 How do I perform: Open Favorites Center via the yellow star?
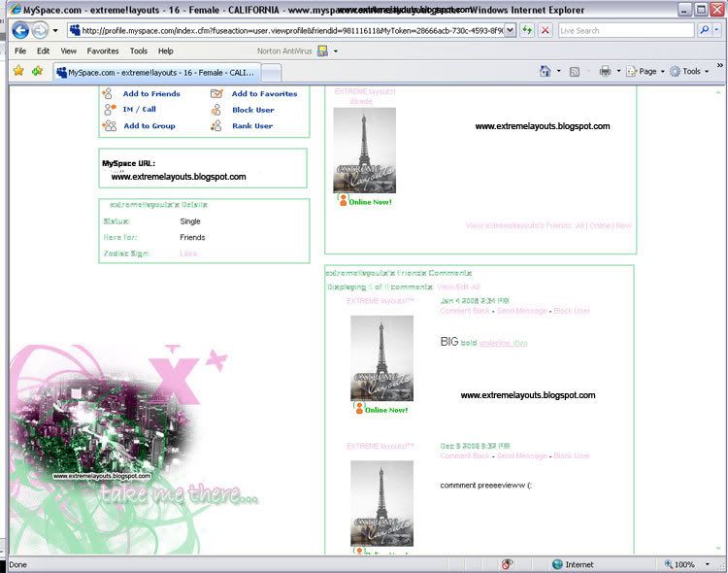pos(18,71)
